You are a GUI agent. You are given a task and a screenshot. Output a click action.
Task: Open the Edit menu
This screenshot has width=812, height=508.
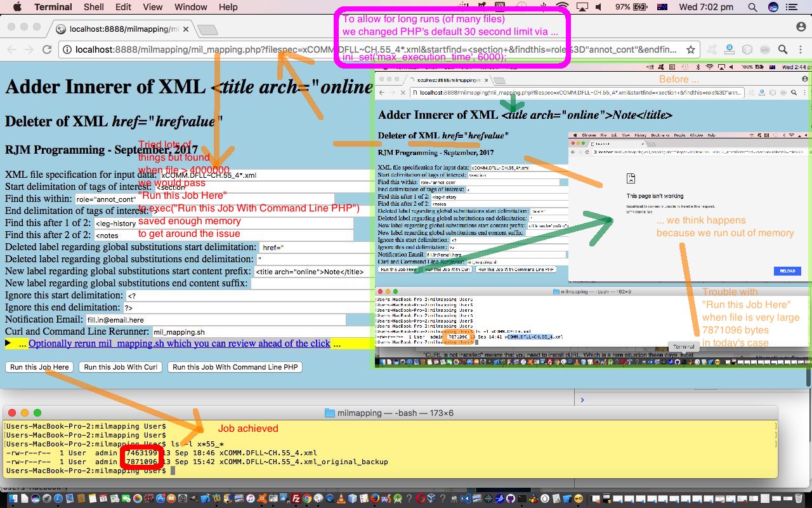point(123,7)
